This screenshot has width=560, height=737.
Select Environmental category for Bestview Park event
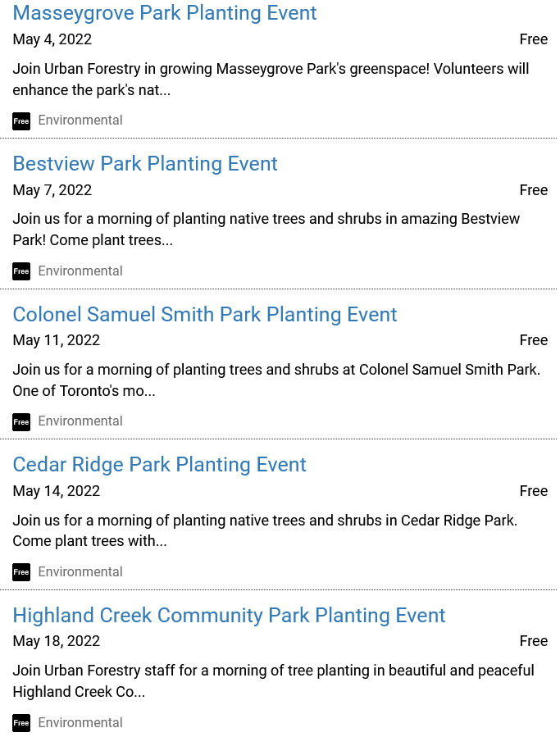pos(80,271)
